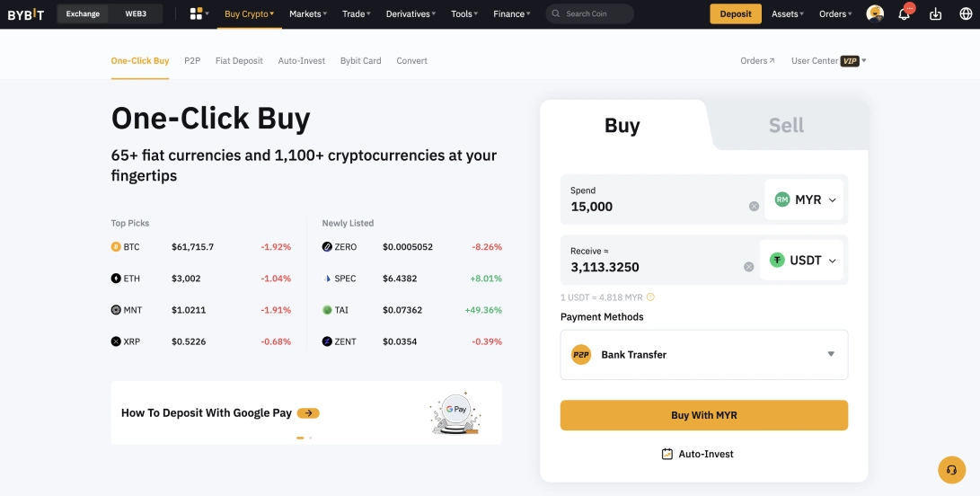Click the user profile avatar
The height and width of the screenshot is (496, 980).
tap(875, 13)
